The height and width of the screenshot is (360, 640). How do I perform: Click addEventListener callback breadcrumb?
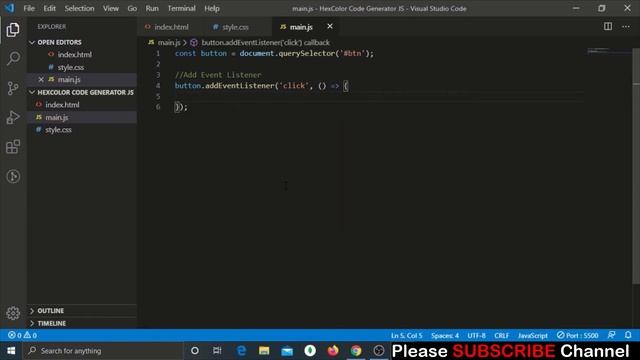click(x=265, y=42)
